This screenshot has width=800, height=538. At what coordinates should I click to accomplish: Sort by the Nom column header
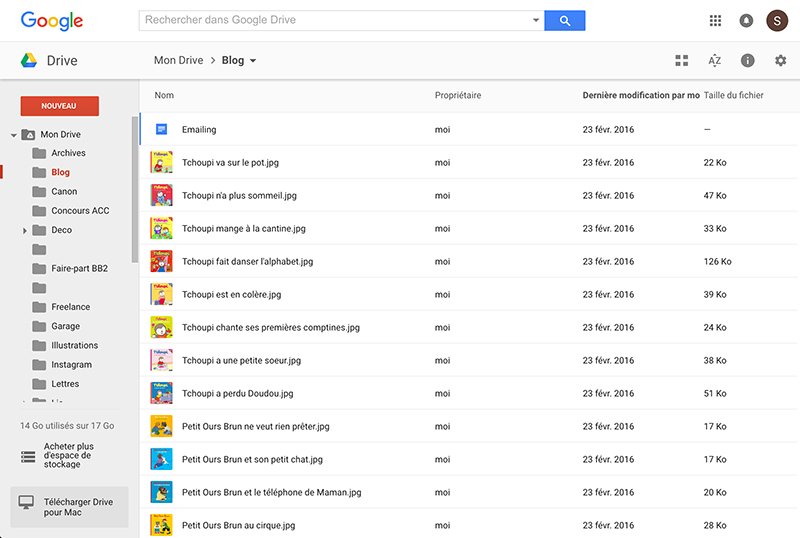point(164,95)
